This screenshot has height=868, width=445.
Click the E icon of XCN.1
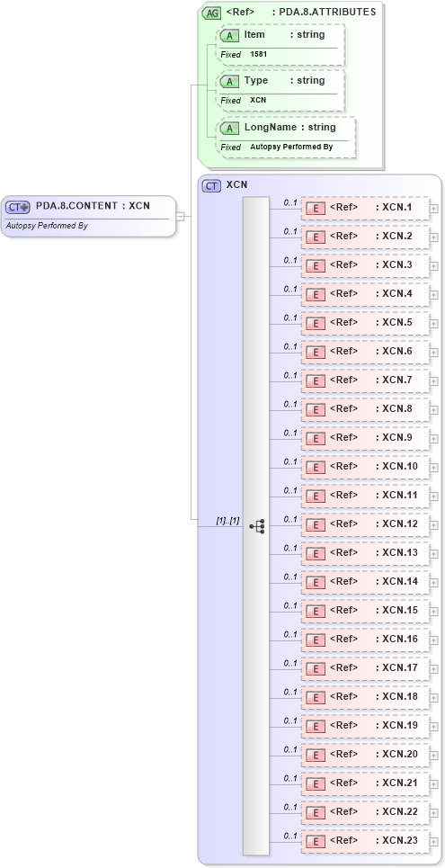click(316, 209)
